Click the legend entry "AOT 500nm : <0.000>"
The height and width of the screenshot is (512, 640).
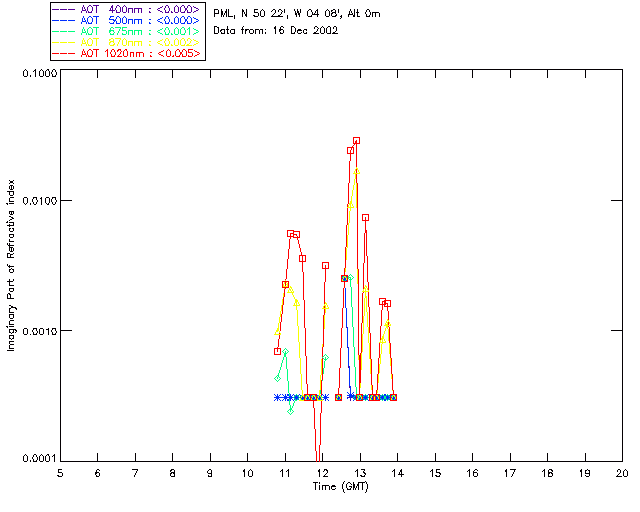[x=126, y=20]
